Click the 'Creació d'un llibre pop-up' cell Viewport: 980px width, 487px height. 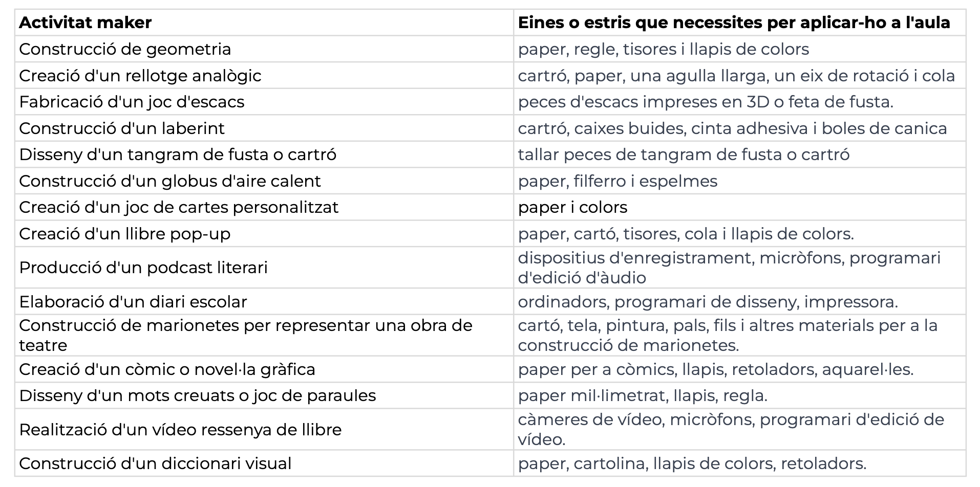125,234
